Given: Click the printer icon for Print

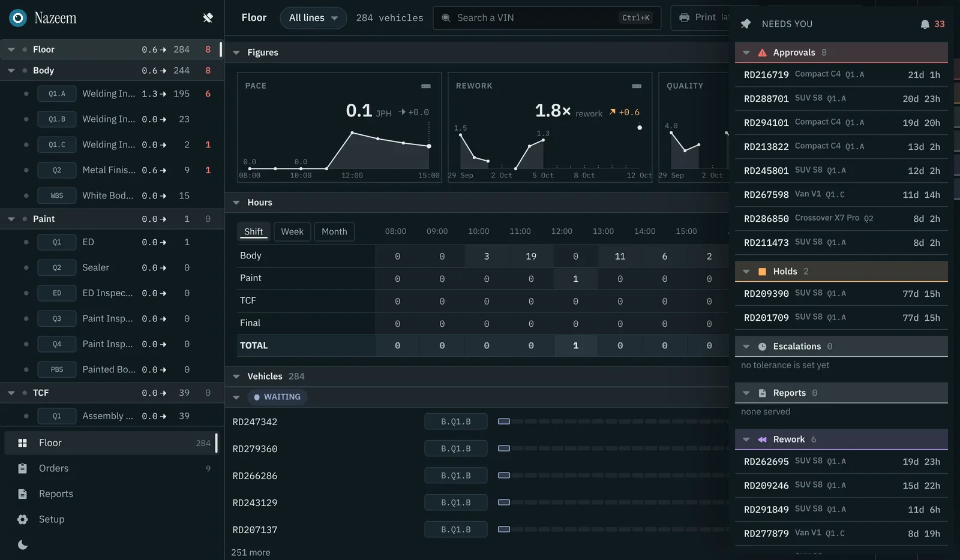Looking at the screenshot, I should (684, 17).
